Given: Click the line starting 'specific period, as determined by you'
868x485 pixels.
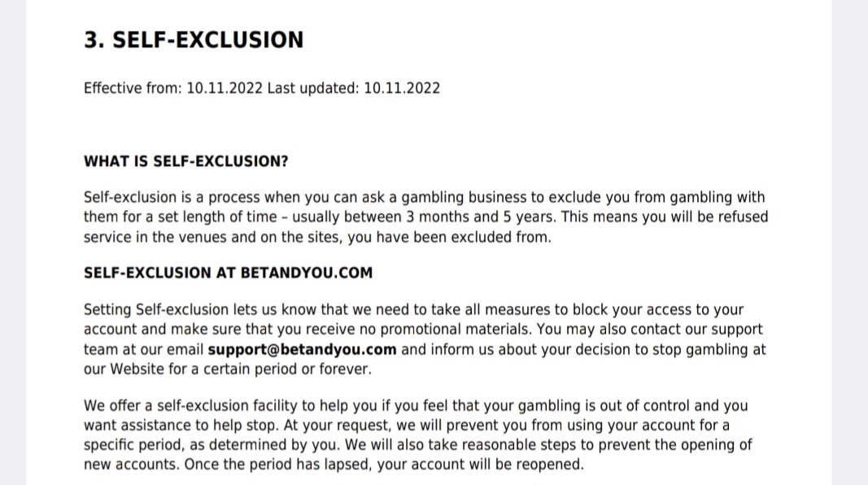Looking at the screenshot, I should tap(418, 444).
